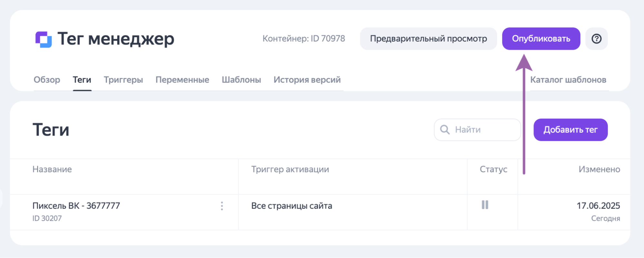
Task: Click the ID 30207 text
Action: click(x=47, y=218)
